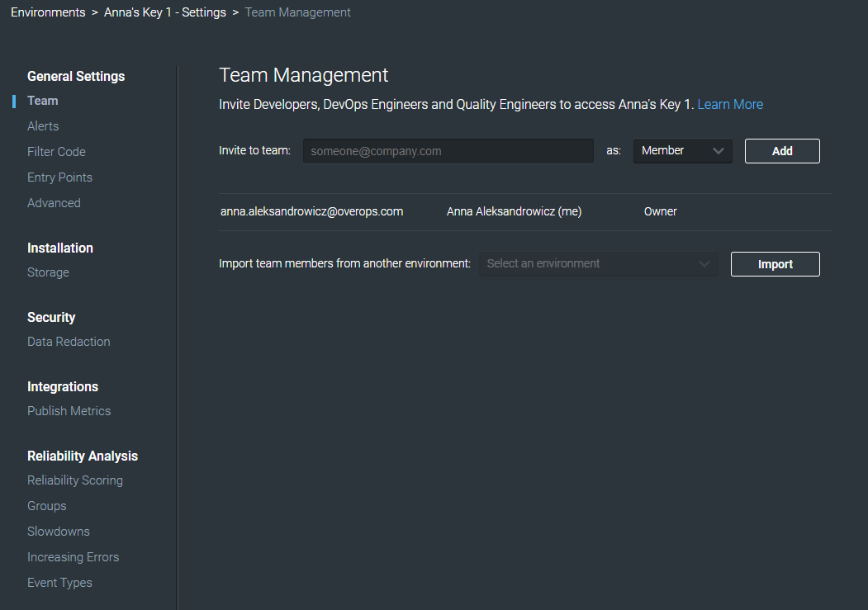Click the Import button
Viewport: 868px width, 610px height.
coord(775,264)
